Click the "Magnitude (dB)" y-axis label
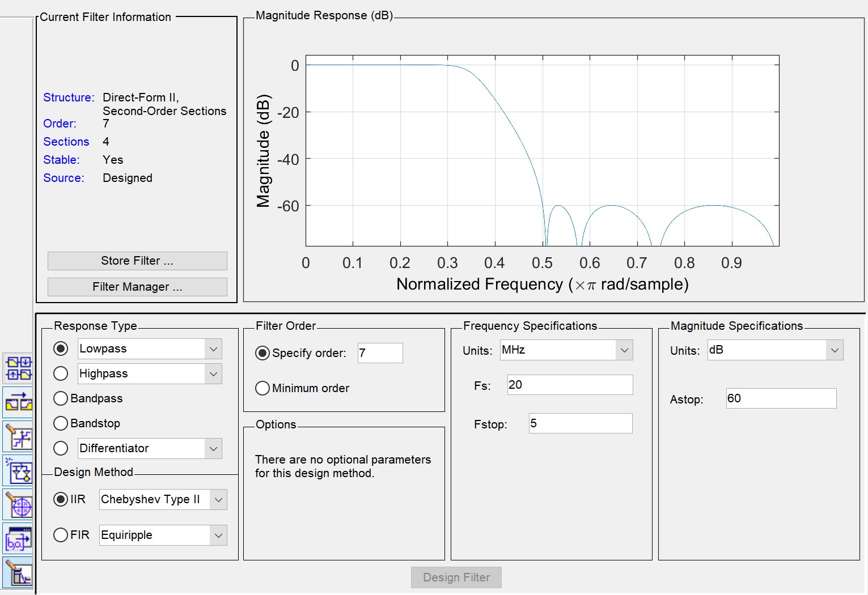Screen dimensions: 868x595 click(x=263, y=151)
